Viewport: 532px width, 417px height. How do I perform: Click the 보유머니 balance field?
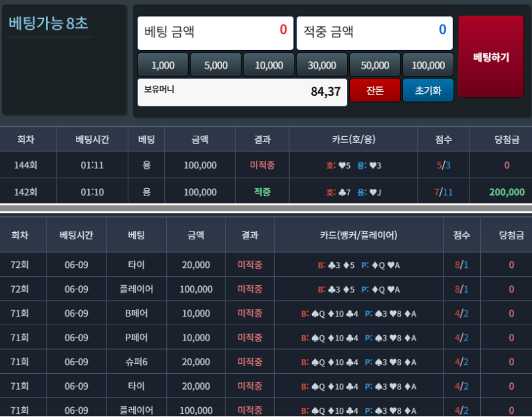[242, 92]
